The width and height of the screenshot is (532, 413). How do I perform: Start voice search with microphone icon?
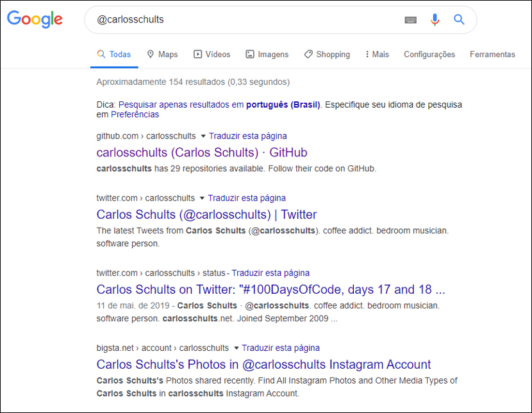point(435,20)
